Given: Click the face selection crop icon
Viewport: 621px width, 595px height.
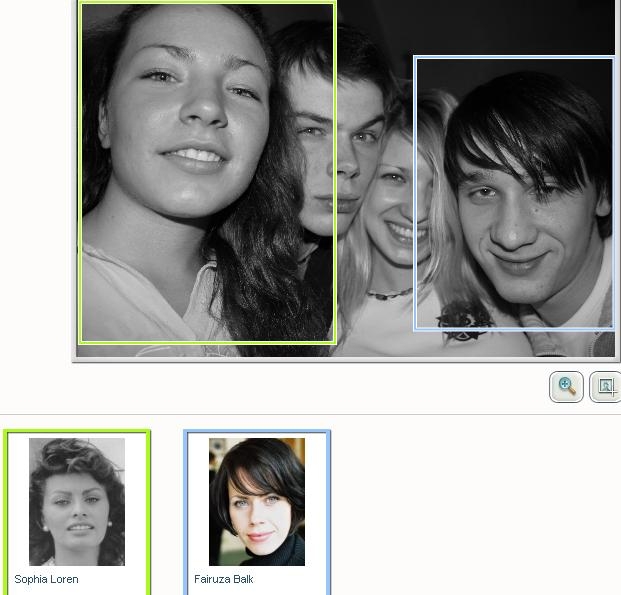Looking at the screenshot, I should 606,386.
